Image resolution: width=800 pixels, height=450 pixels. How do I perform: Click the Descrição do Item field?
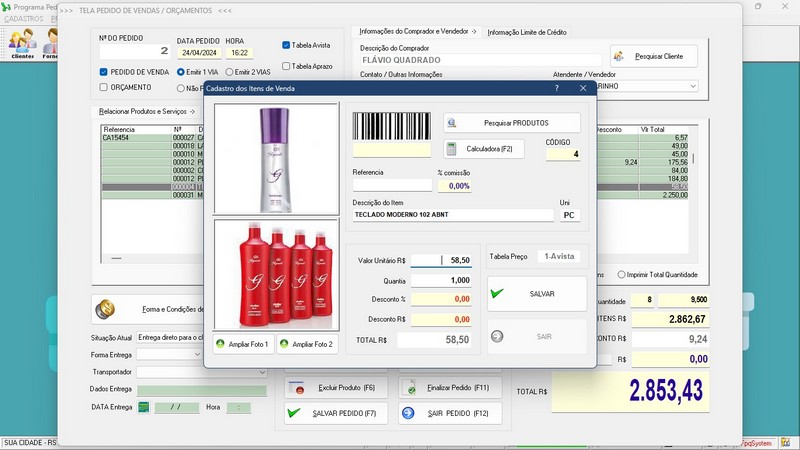(453, 215)
